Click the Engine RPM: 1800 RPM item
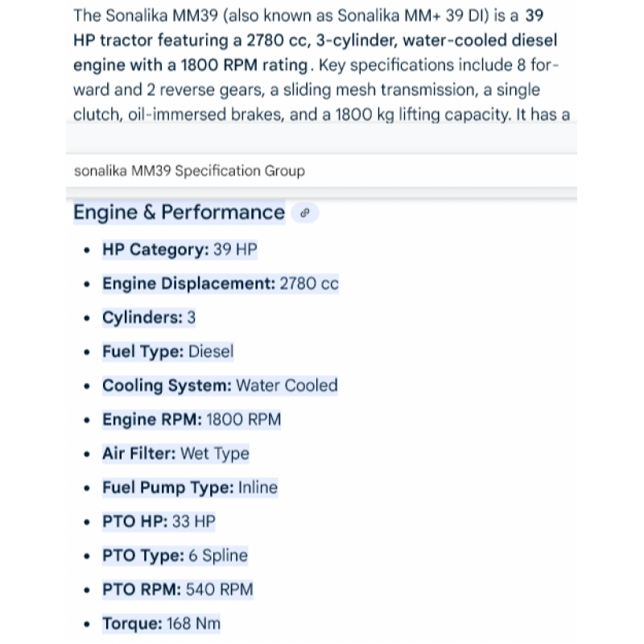This screenshot has height=644, width=644. [x=192, y=419]
